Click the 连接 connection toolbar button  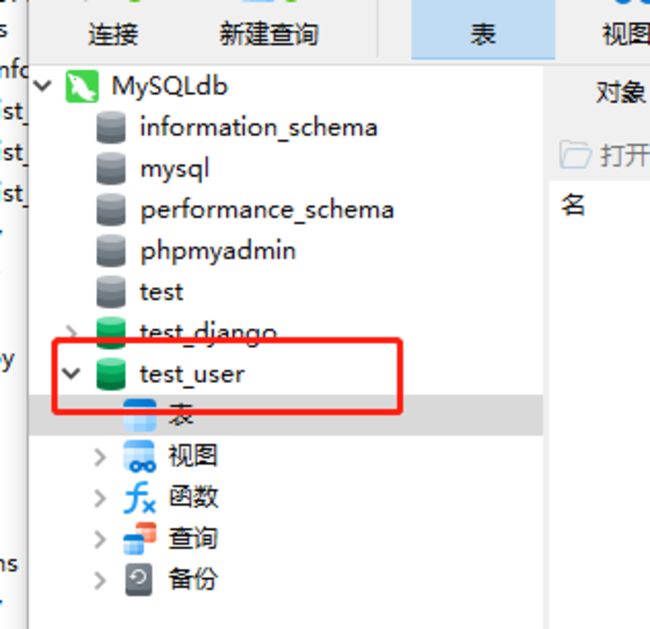(x=113, y=34)
